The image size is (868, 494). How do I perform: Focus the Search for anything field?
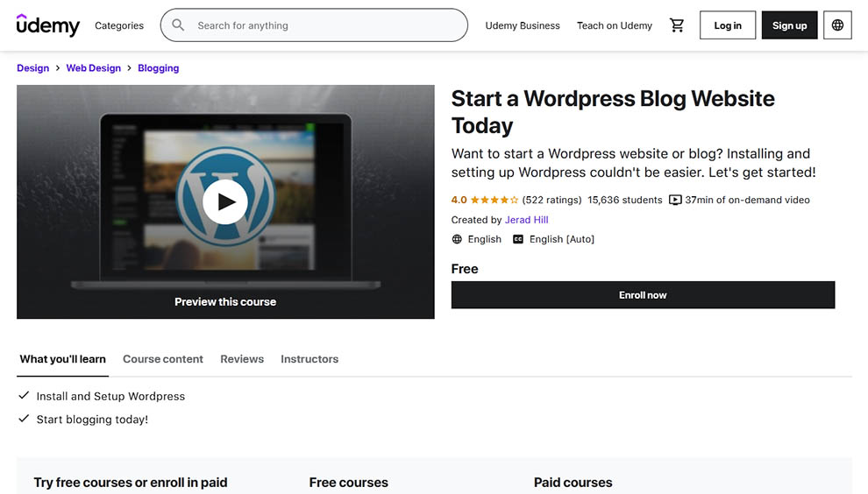(x=314, y=25)
